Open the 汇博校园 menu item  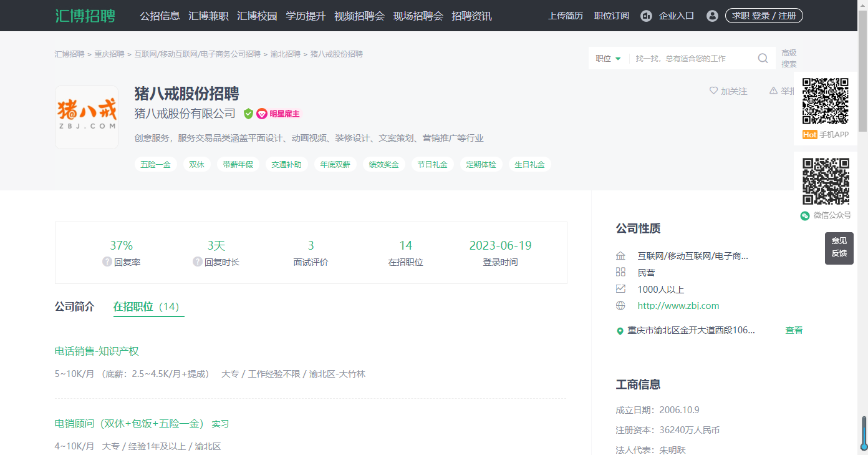coord(258,16)
